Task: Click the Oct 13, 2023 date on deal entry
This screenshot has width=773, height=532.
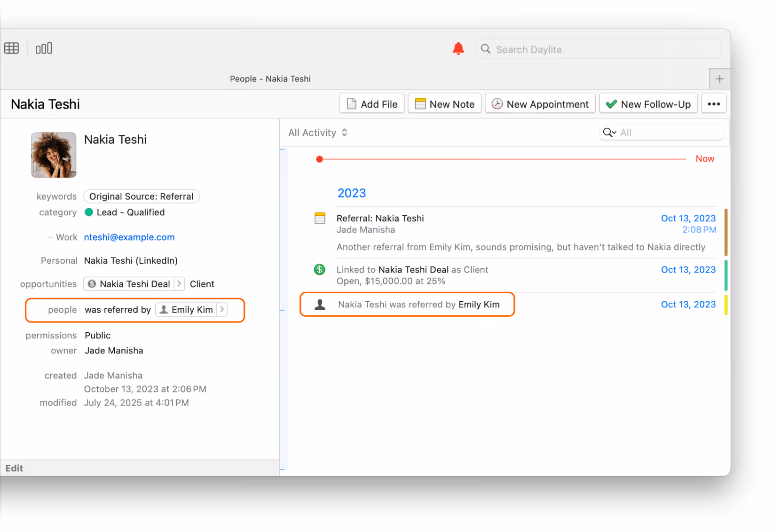Action: pyautogui.click(x=688, y=270)
